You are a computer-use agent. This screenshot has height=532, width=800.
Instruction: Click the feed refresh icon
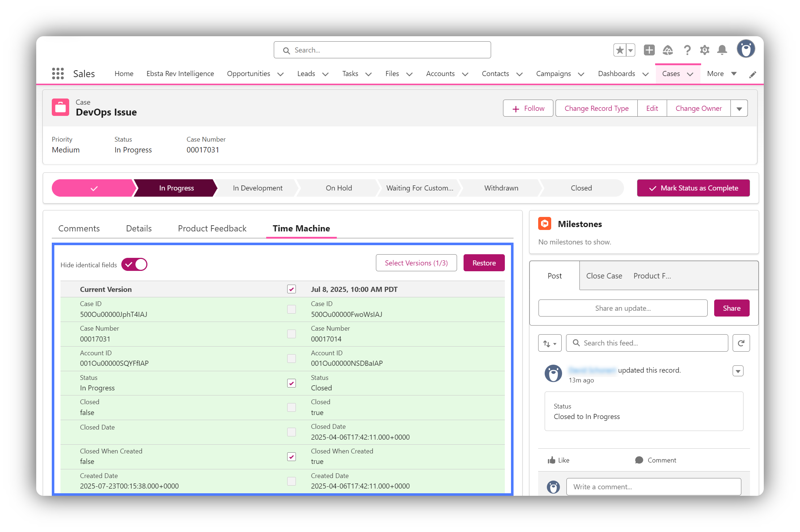coord(741,343)
